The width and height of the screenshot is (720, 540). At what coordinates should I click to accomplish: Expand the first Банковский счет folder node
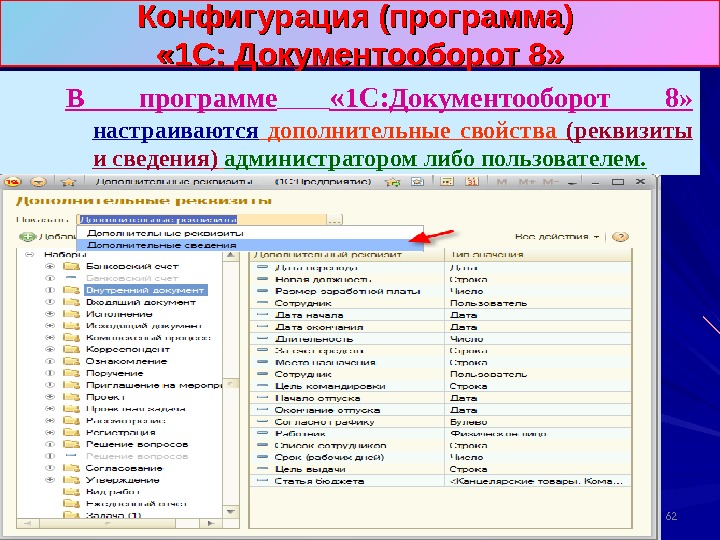pyautogui.click(x=50, y=266)
